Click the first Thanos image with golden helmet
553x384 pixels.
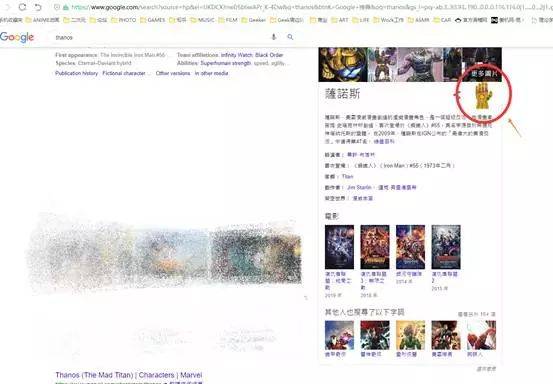(x=343, y=65)
